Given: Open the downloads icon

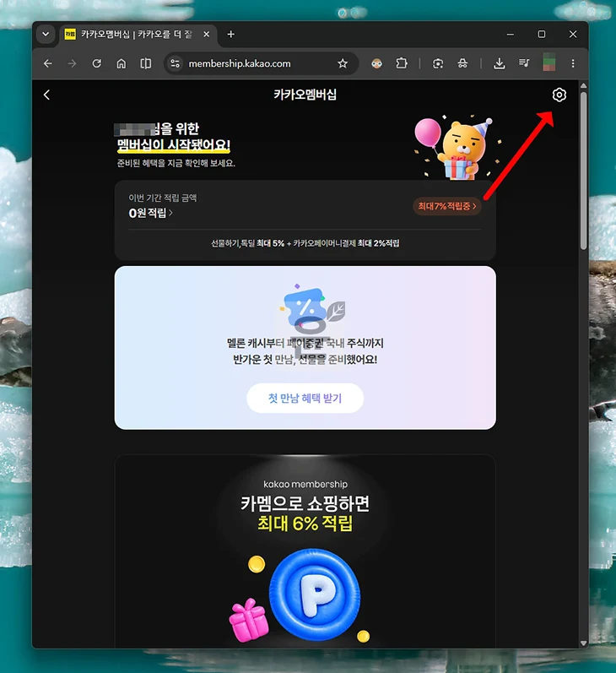Looking at the screenshot, I should tap(499, 63).
